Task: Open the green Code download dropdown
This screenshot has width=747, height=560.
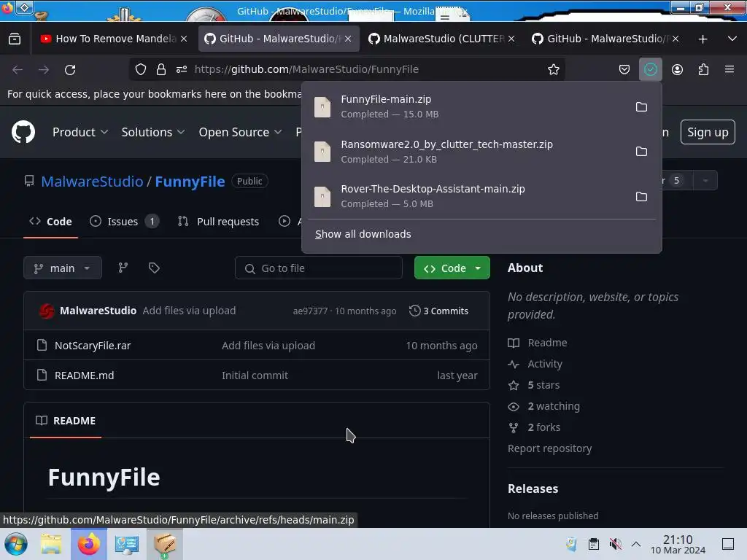Action: click(452, 268)
